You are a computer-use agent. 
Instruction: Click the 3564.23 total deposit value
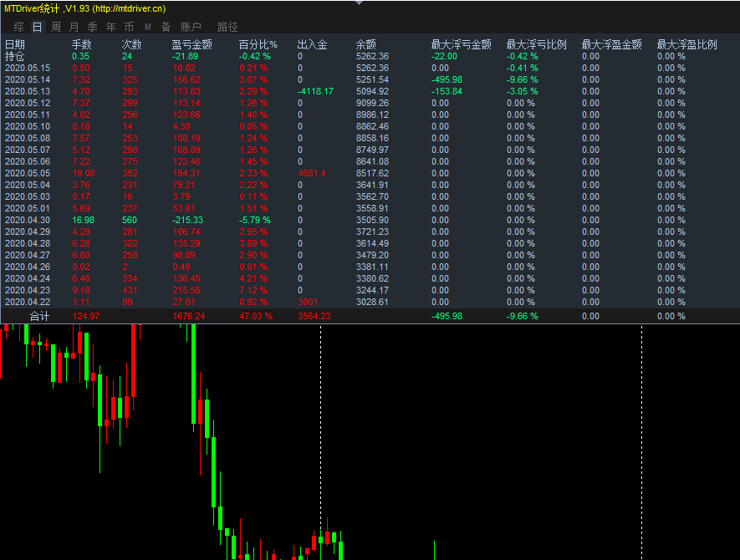coord(314,316)
